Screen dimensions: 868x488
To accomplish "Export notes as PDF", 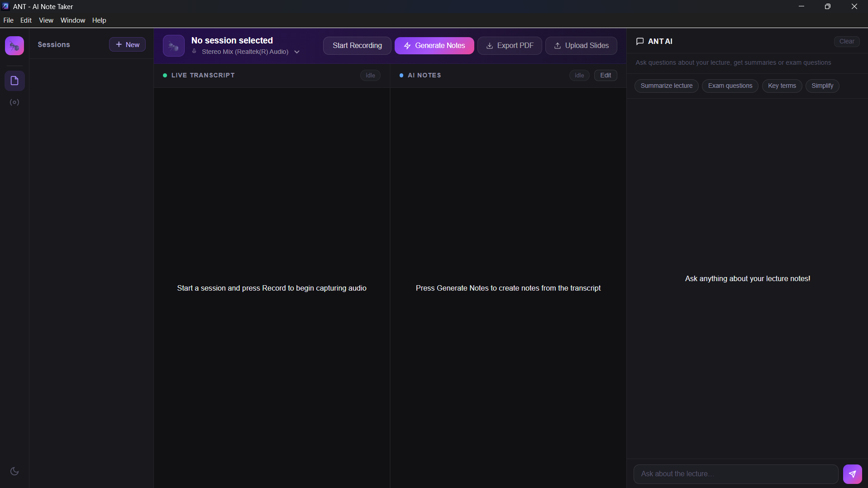I will [510, 46].
